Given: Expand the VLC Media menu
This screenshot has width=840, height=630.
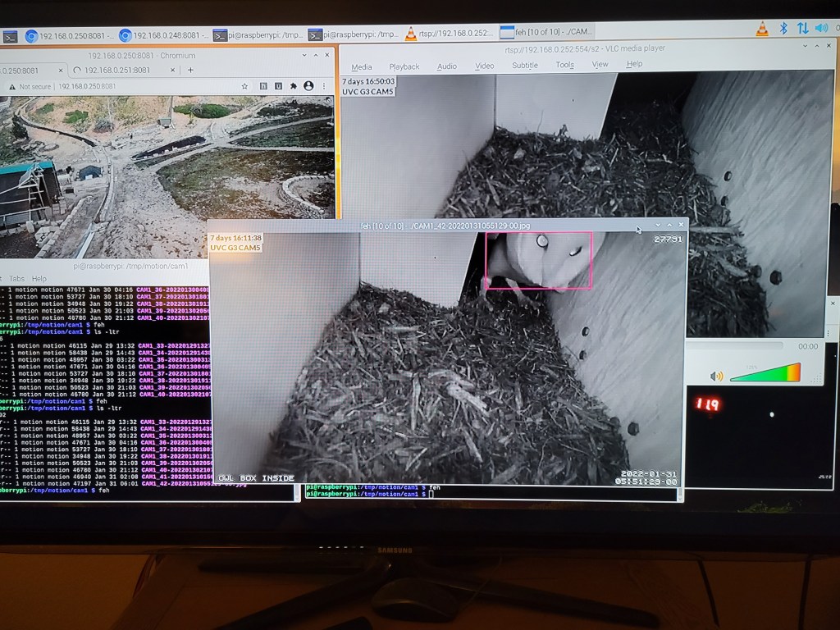Looking at the screenshot, I should tap(361, 66).
